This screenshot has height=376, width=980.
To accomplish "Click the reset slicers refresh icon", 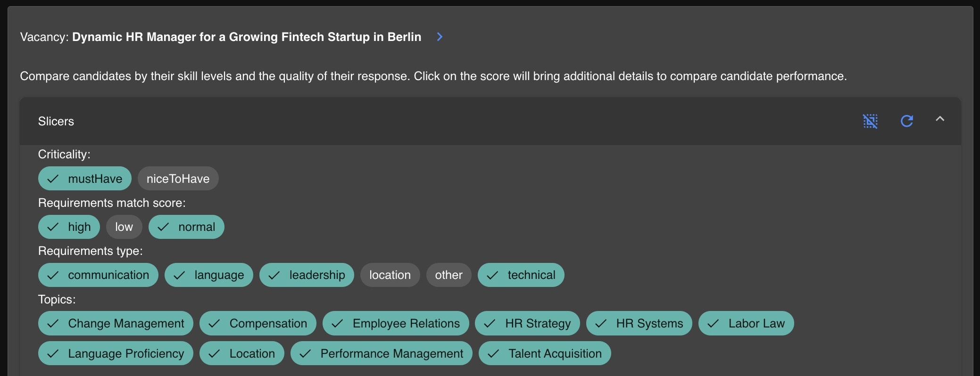I will point(906,121).
